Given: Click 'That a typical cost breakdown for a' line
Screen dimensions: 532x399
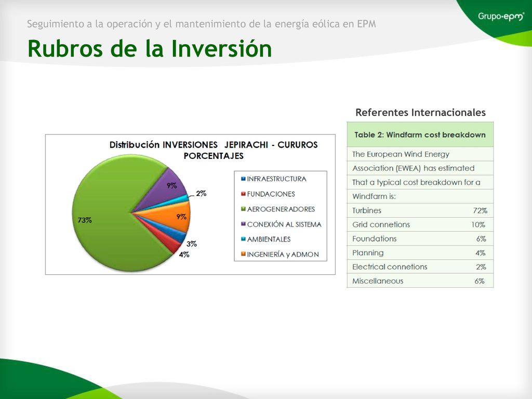Looking at the screenshot, I should [x=416, y=182].
